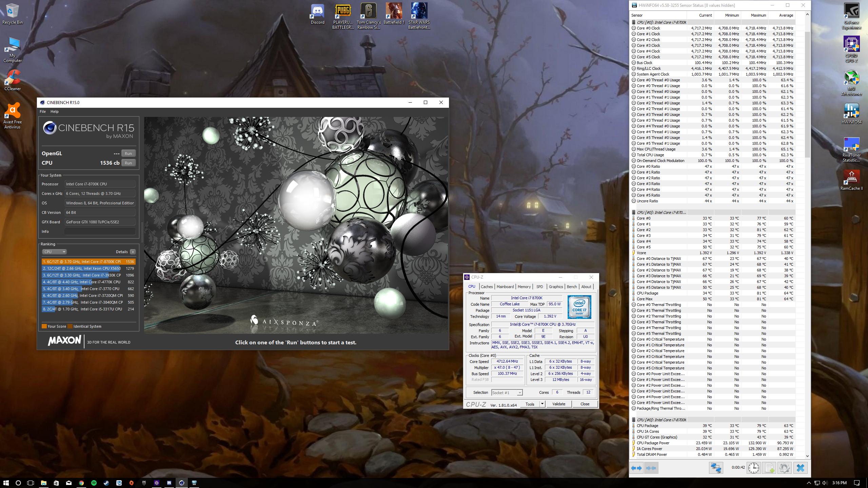Switch to CPU-Z About tab

pos(586,287)
